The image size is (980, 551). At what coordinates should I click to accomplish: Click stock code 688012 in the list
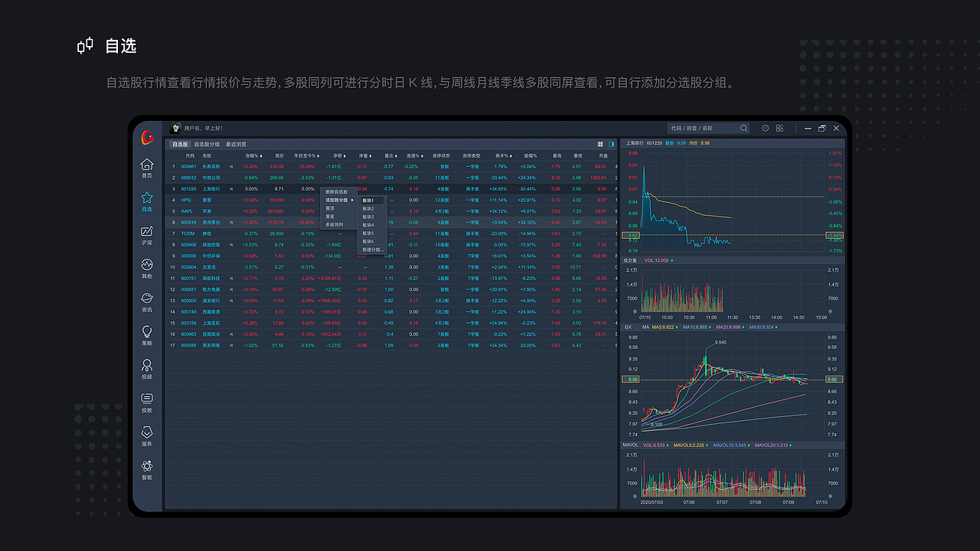point(188,178)
